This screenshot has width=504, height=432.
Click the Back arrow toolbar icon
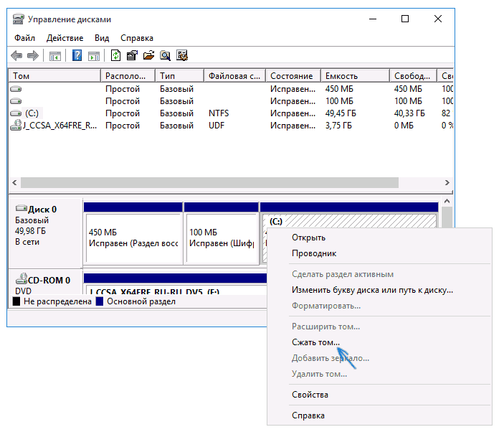click(16, 56)
